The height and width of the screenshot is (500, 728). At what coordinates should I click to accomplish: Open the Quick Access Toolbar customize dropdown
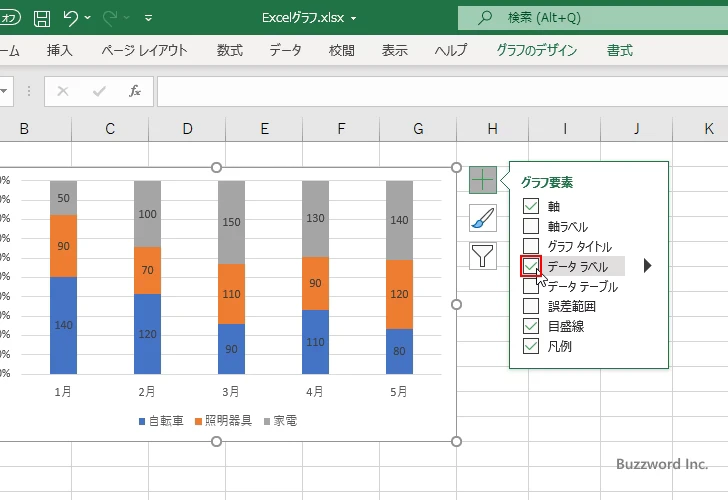pos(149,18)
